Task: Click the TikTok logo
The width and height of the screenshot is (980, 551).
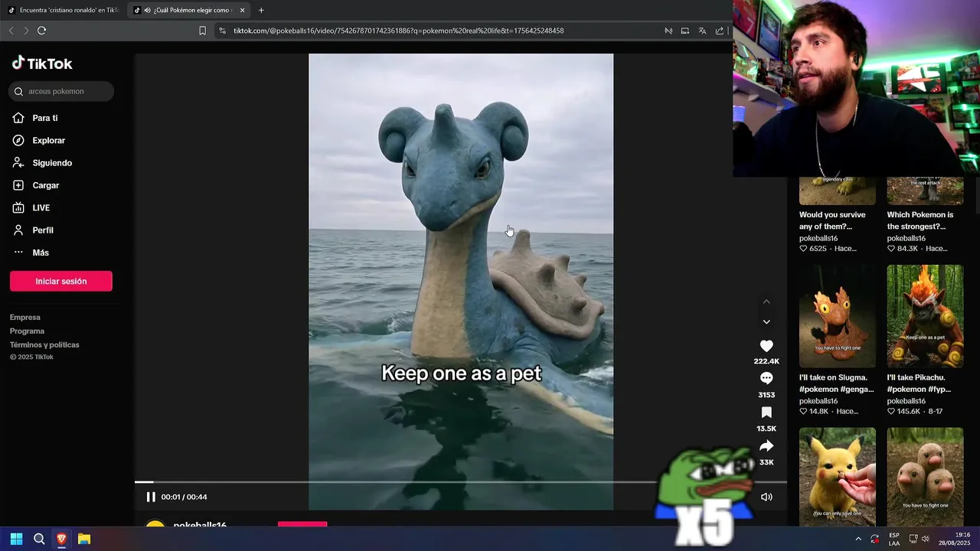Action: point(42,64)
